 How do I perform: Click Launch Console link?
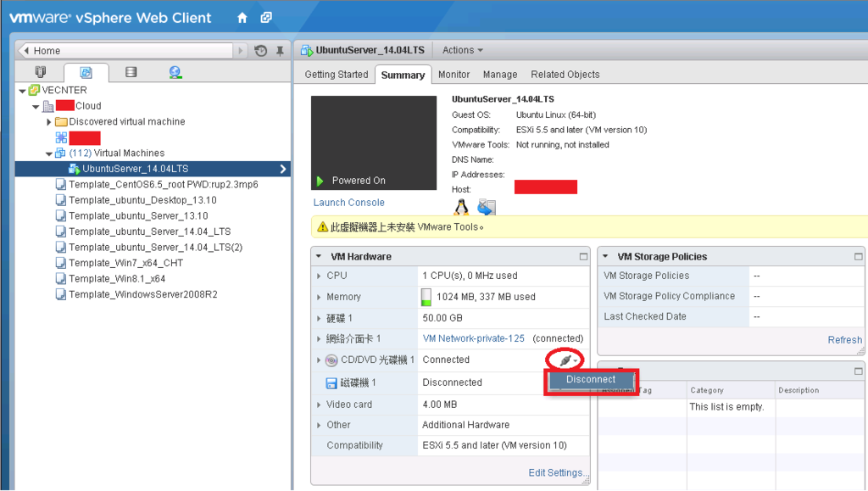[348, 204]
